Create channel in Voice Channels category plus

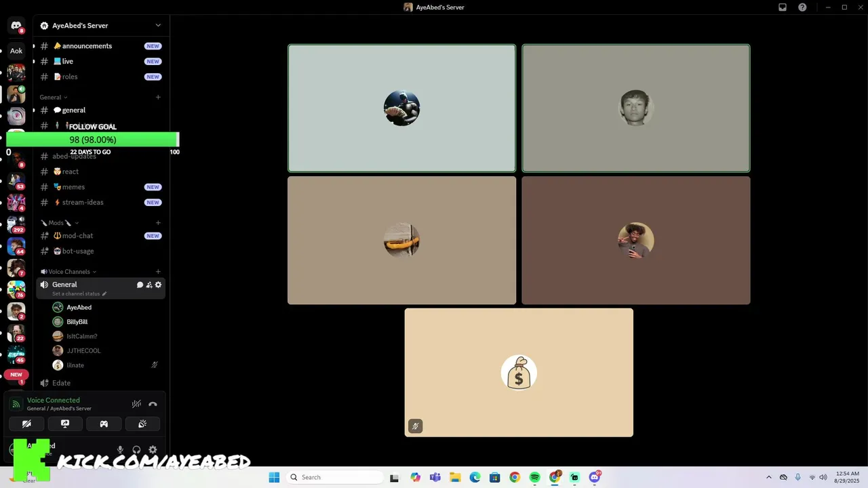point(158,272)
